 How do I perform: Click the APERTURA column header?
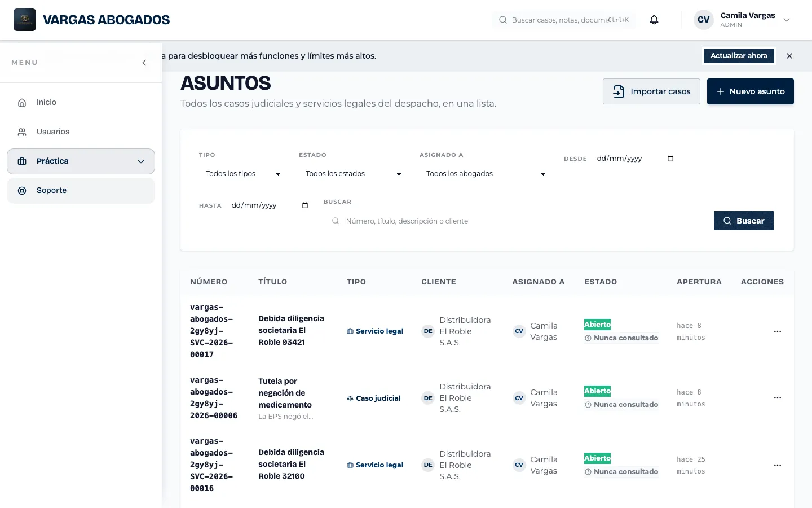point(699,282)
